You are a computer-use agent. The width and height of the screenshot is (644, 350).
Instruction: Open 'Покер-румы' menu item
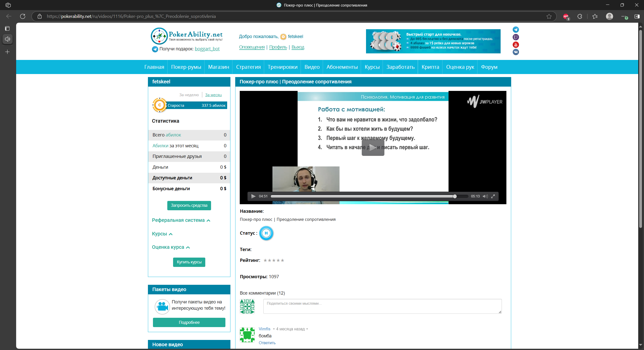click(186, 67)
